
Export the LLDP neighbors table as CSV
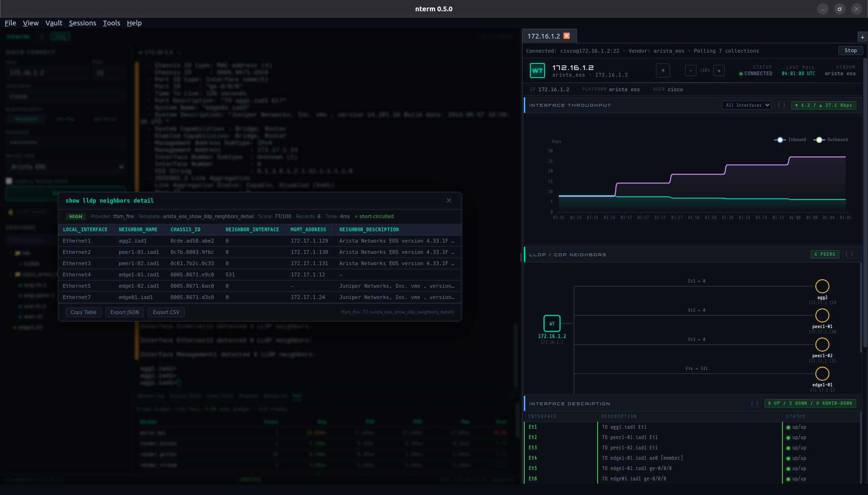coord(166,312)
